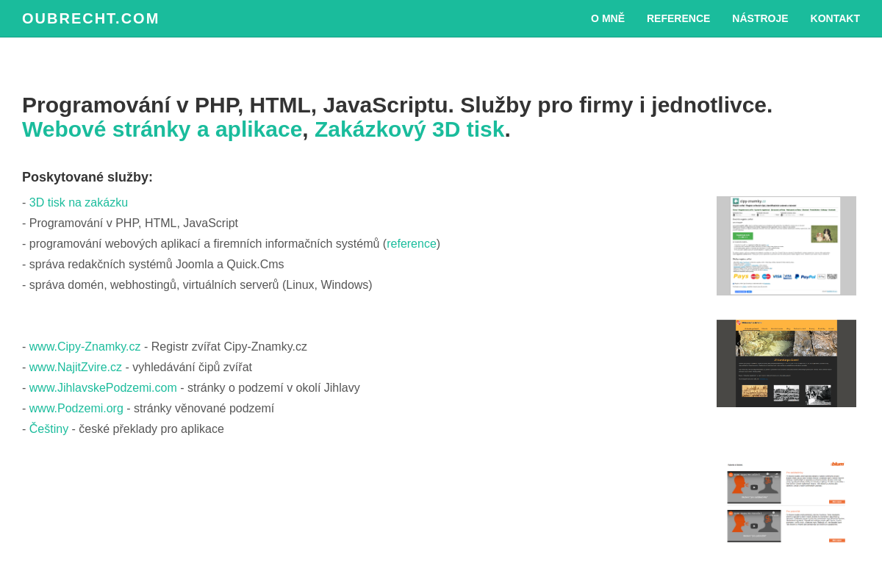Viewport: 882px width, 588px height.
Task: Click the blum logo in the bottom thumbnail
Action: coord(837,465)
